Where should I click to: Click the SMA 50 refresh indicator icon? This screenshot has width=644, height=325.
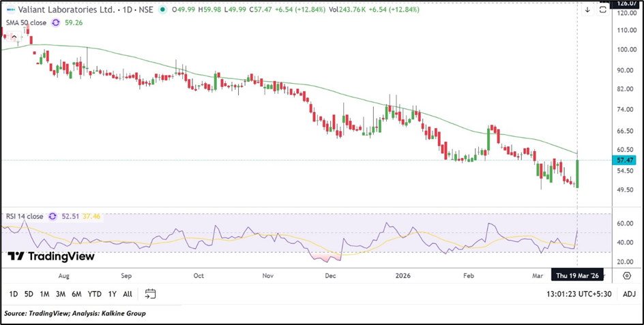tap(57, 22)
